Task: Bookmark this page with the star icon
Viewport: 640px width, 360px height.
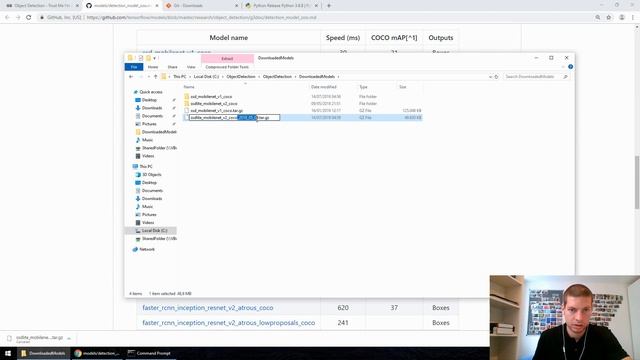Action: [609, 18]
